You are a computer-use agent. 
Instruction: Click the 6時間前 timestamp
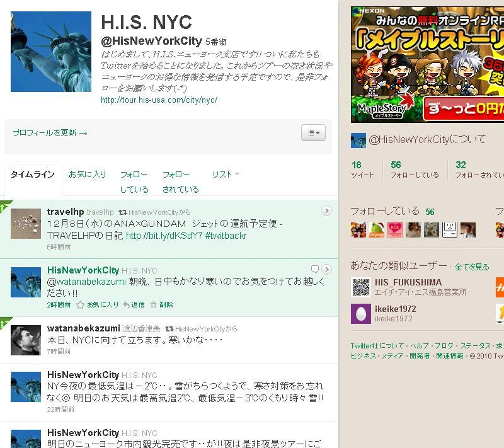[x=59, y=247]
